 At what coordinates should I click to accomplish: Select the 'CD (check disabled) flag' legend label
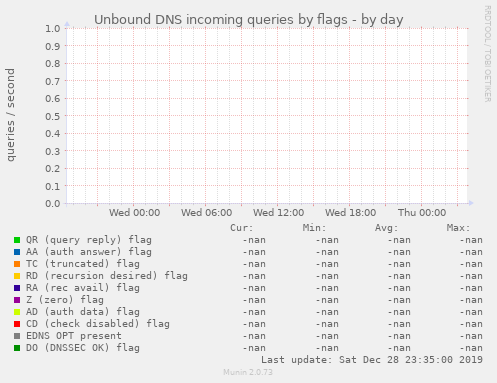[x=98, y=324]
